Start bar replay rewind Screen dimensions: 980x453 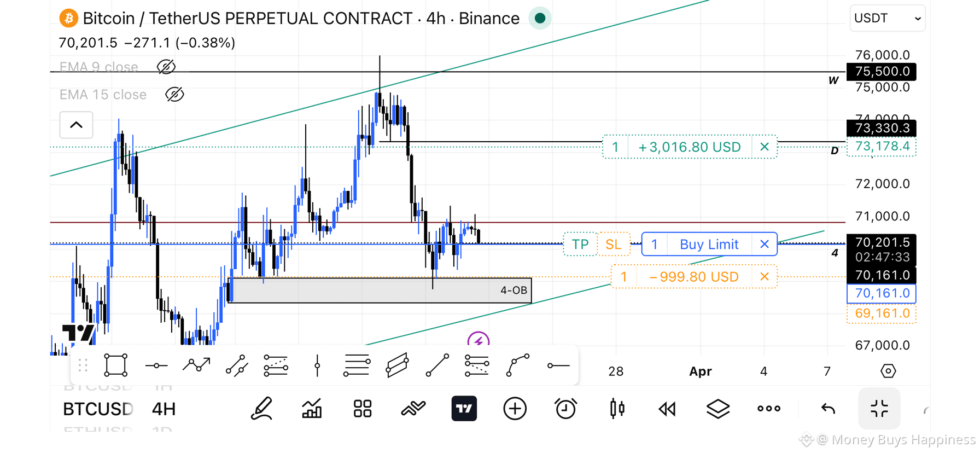point(667,409)
